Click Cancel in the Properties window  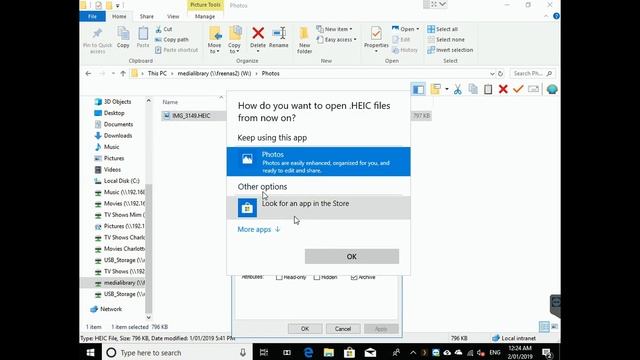(x=343, y=329)
